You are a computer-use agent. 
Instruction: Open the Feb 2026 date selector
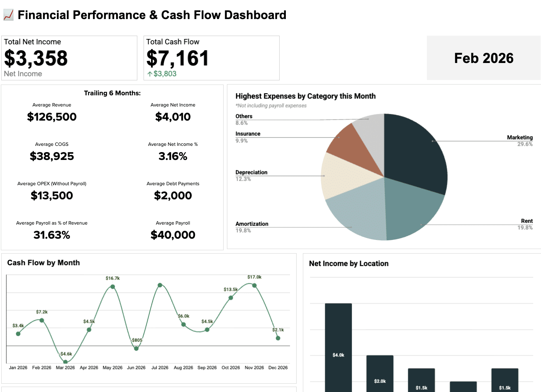click(x=483, y=58)
